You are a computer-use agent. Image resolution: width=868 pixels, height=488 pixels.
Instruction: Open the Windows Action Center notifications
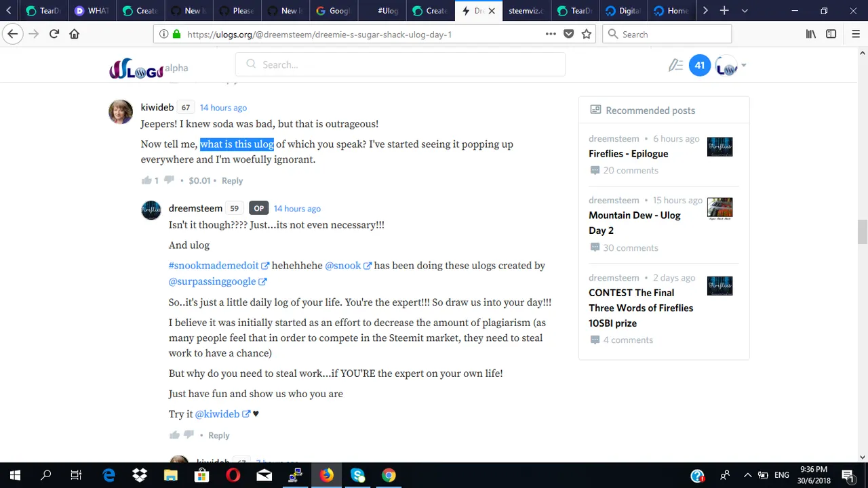click(x=847, y=475)
